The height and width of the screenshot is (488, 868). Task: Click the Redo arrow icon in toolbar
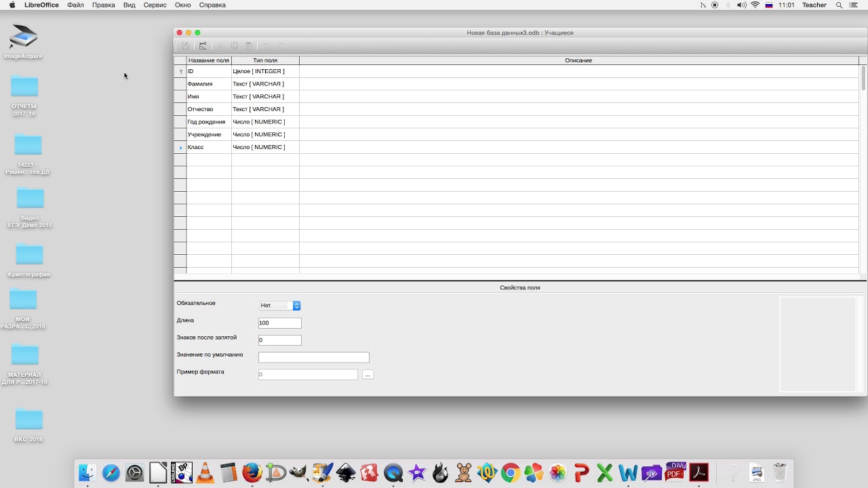[x=281, y=46]
